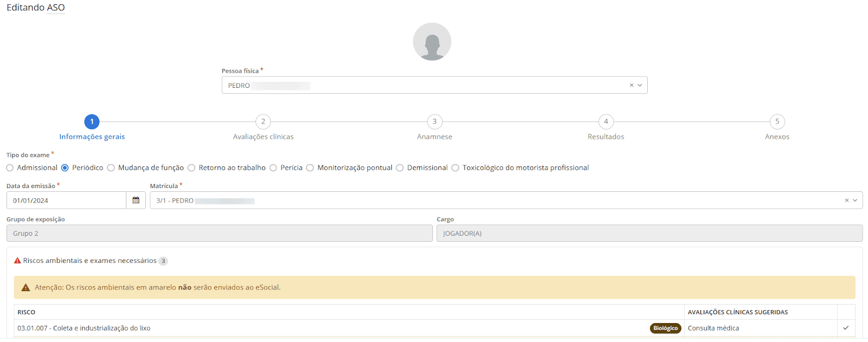Clear the Matrícula selection
The image size is (868, 342).
pos(846,201)
